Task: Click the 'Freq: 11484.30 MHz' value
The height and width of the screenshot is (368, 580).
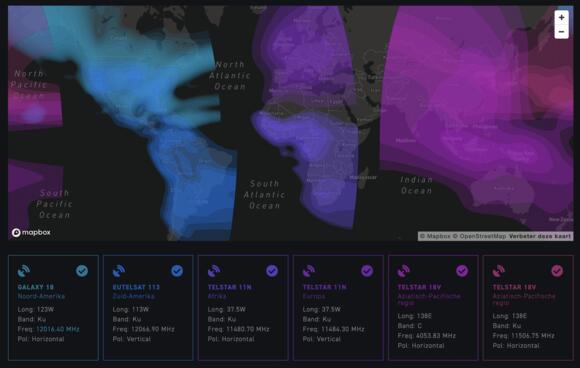Action: [334, 329]
